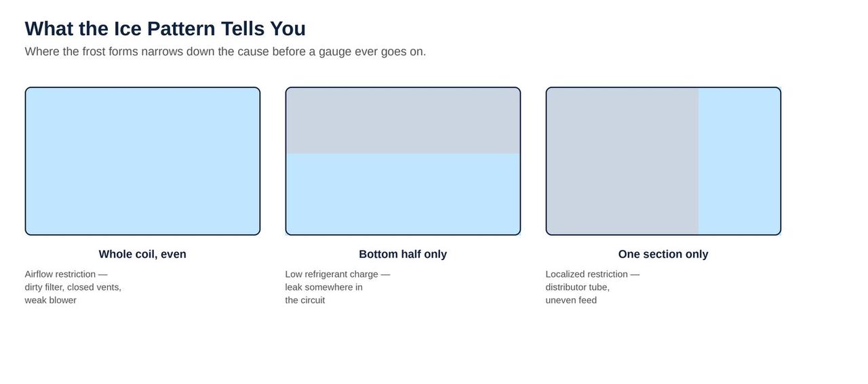The image size is (868, 384).
Task: Click the 'Localized restriction —' text line
Action: point(593,274)
